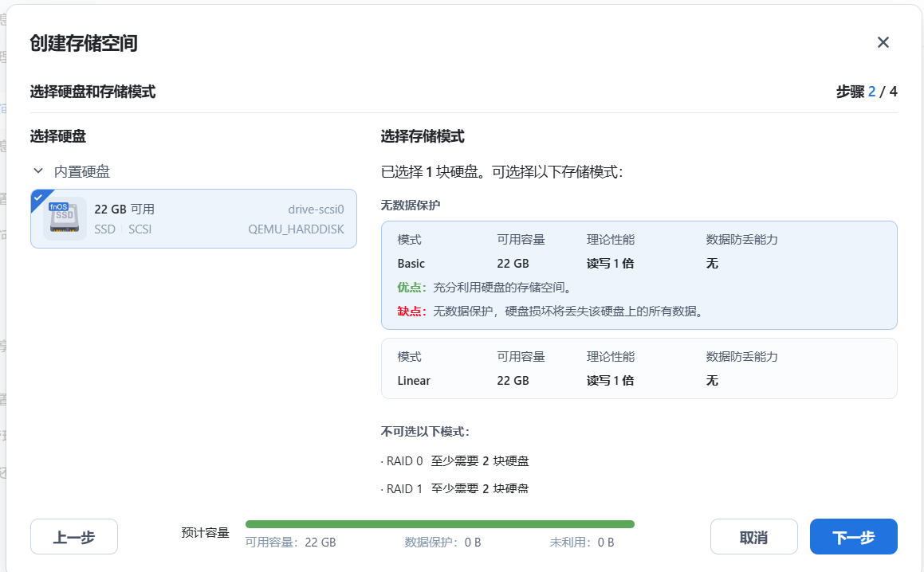This screenshot has width=924, height=572.
Task: Click the 取消 cancel button
Action: [753, 537]
